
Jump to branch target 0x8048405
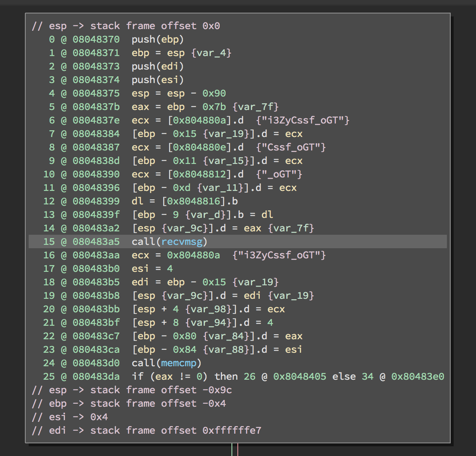(299, 376)
